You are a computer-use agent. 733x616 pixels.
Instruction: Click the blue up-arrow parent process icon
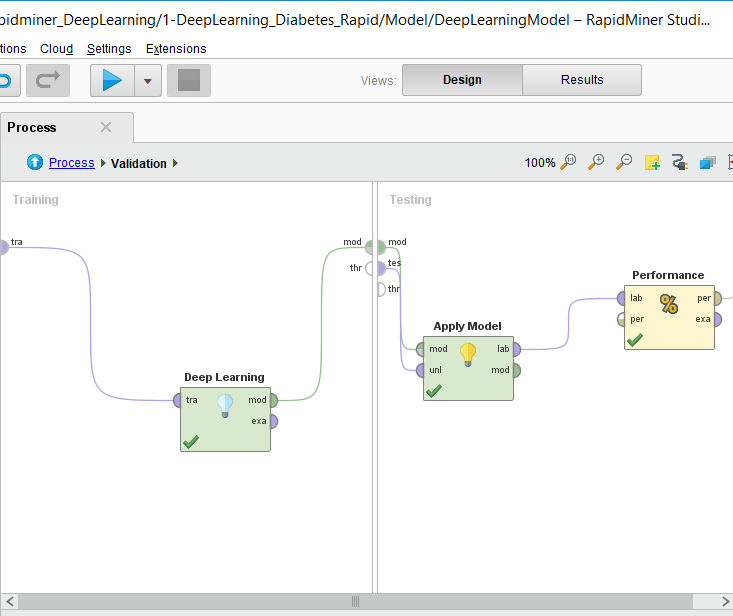click(x=35, y=162)
